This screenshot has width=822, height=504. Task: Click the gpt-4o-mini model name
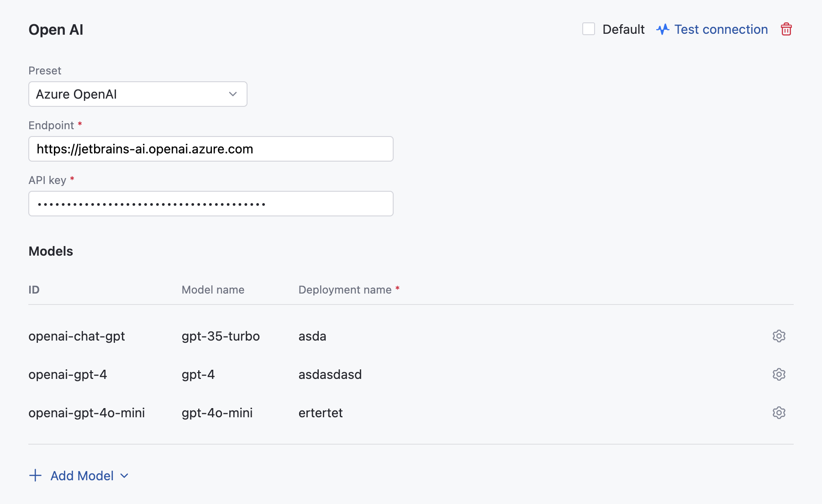pos(217,413)
